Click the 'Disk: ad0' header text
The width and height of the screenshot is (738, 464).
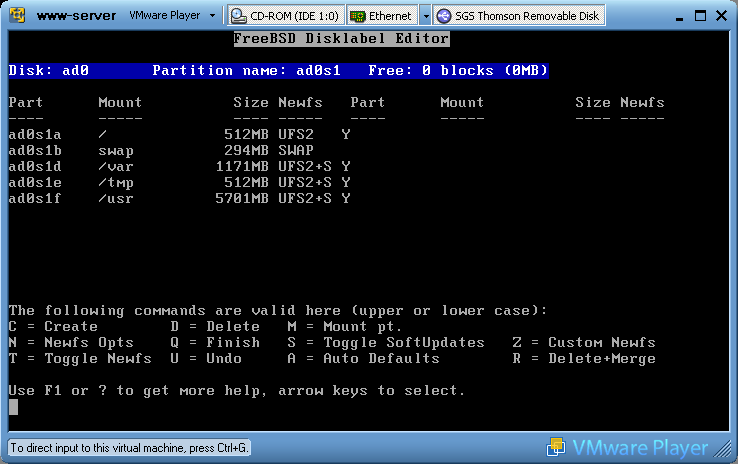click(x=48, y=71)
